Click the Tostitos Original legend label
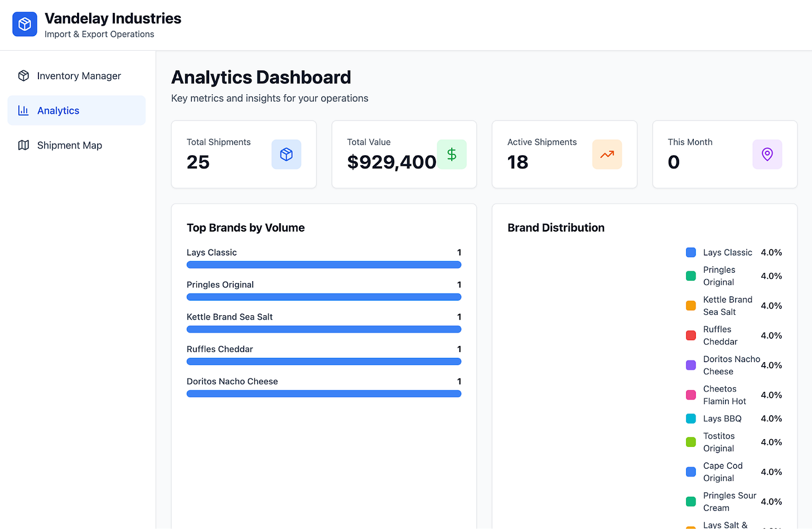The height and width of the screenshot is (529, 812). [719, 442]
